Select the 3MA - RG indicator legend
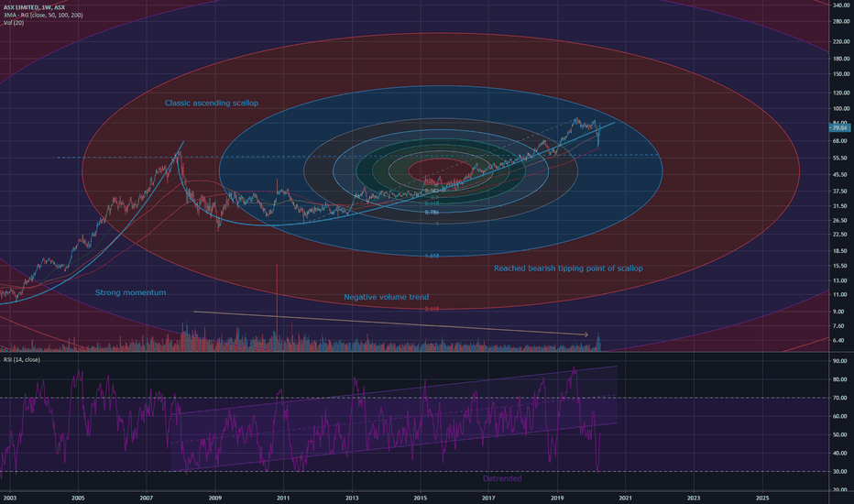854x504 pixels. (43, 15)
